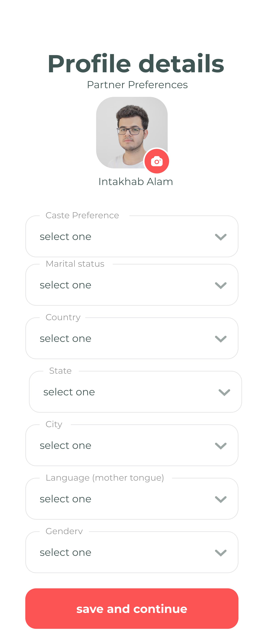271x644 pixels.
Task: Click the profile photo thumbnail
Action: tap(128, 130)
